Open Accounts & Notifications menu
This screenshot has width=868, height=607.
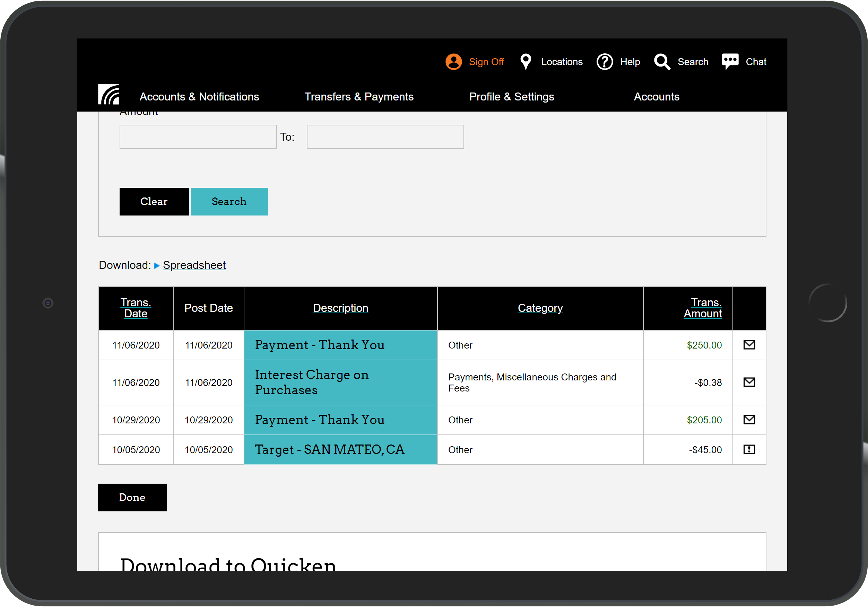coord(199,97)
